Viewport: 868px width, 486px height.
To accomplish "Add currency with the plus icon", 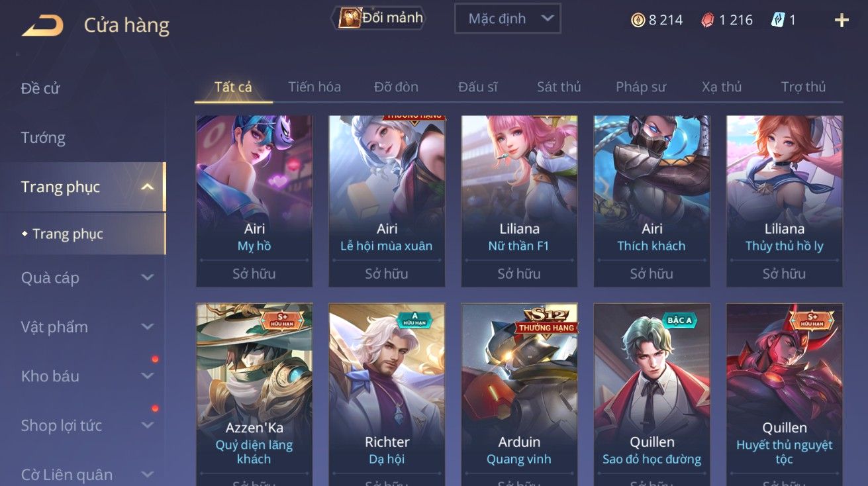I will pyautogui.click(x=842, y=20).
